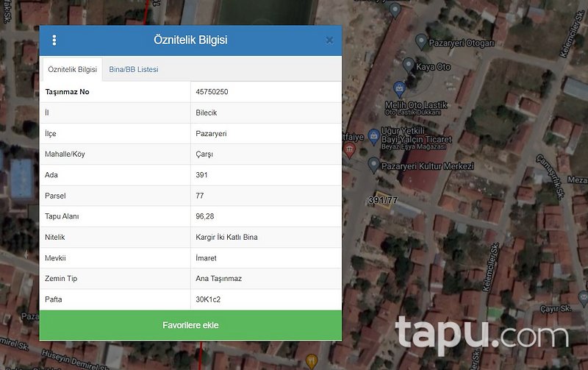Click the Nitelik row label
Image resolution: width=588 pixels, height=370 pixels.
tap(54, 237)
